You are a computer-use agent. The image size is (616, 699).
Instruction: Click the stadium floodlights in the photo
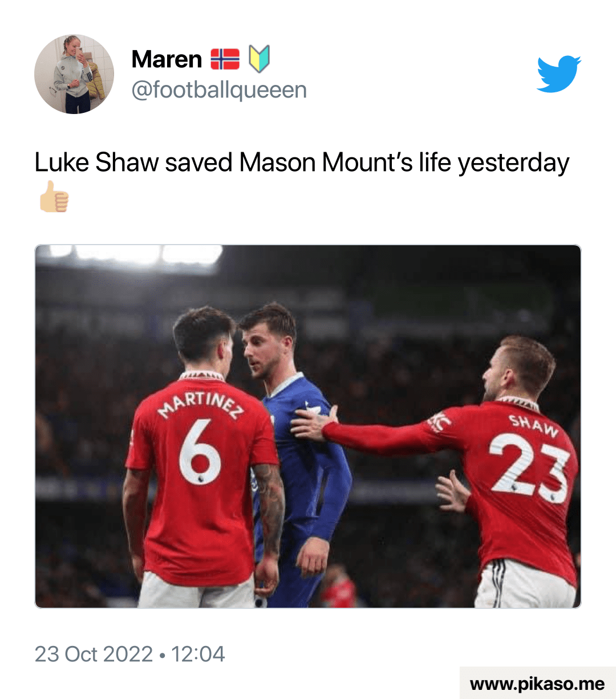[x=136, y=254]
